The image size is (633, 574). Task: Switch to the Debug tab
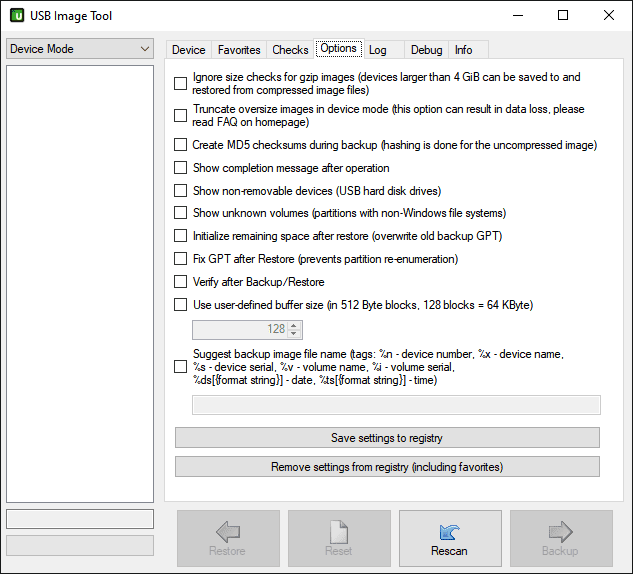tap(426, 50)
